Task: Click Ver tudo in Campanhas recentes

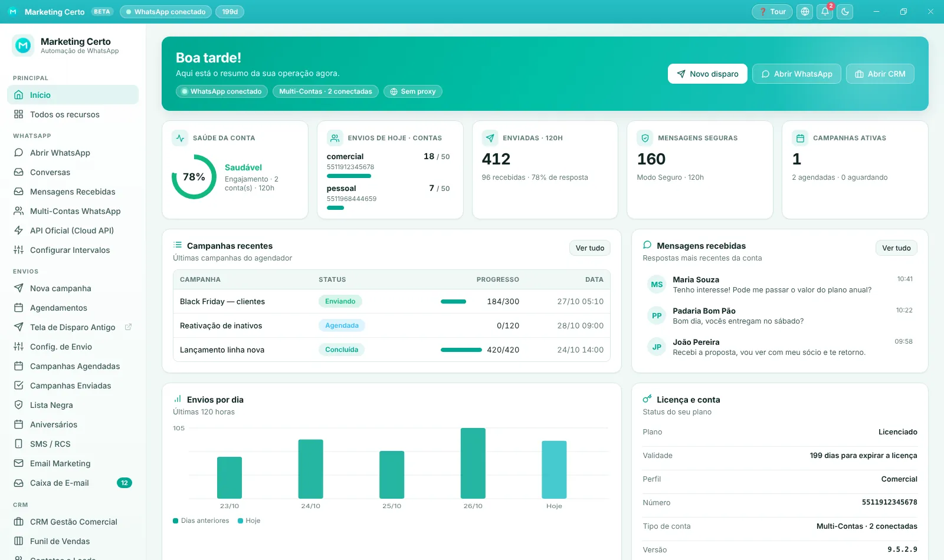Action: point(590,248)
